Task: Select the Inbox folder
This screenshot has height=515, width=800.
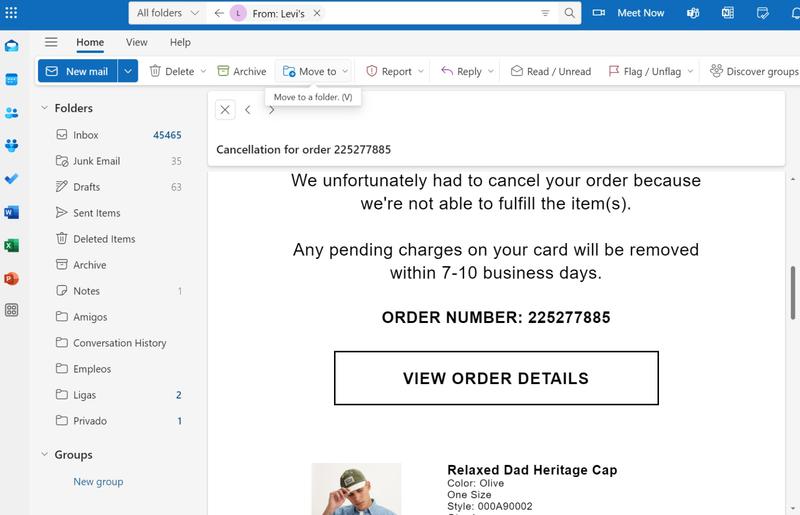Action: tap(86, 135)
